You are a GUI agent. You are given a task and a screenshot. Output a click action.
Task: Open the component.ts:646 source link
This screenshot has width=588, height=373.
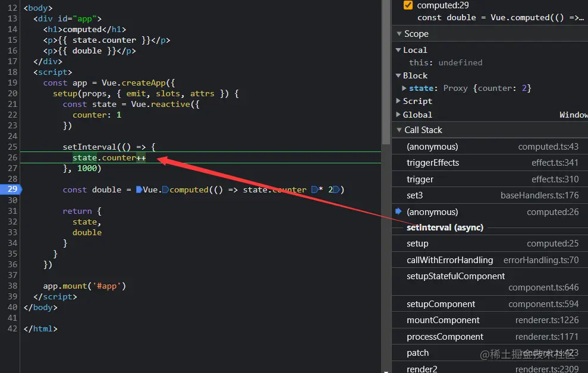543,287
